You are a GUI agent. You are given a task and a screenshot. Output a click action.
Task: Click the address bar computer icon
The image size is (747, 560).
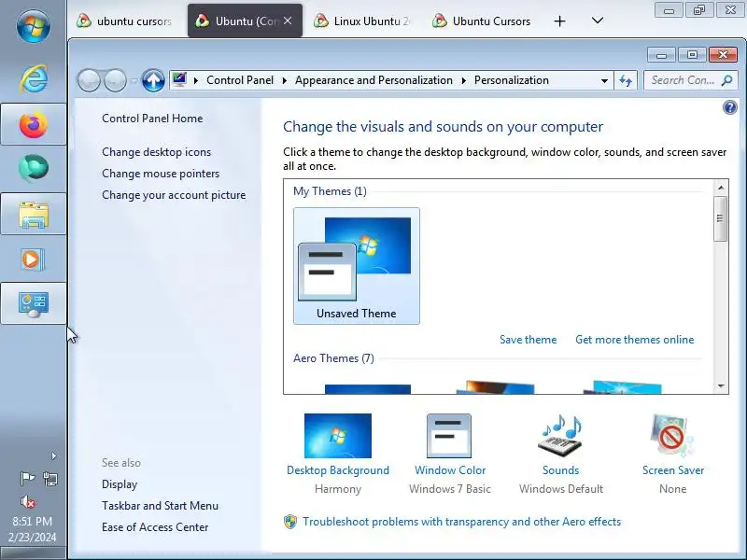179,80
